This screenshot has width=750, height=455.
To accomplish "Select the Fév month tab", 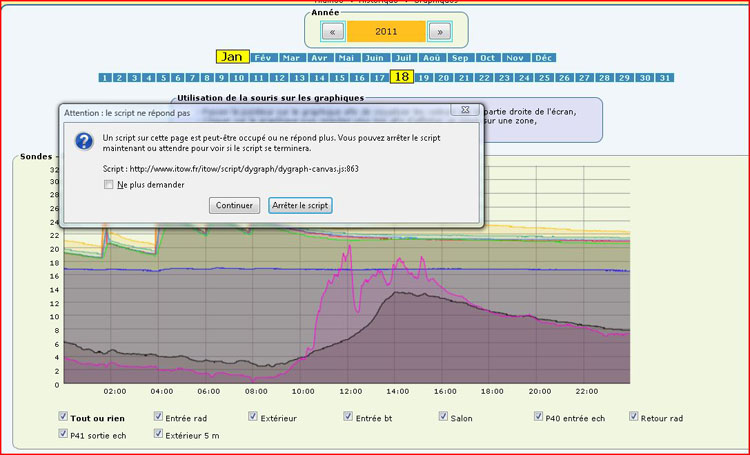I will point(263,58).
